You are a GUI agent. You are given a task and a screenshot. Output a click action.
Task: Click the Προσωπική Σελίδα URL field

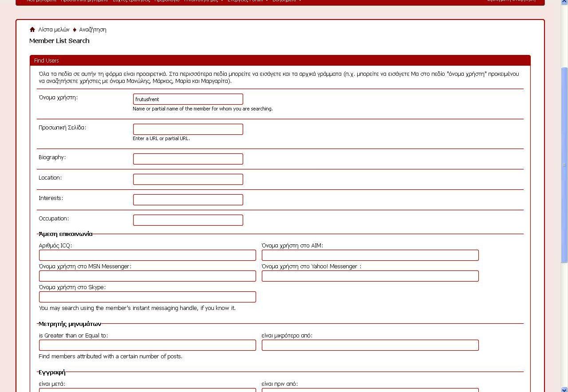pos(188,129)
